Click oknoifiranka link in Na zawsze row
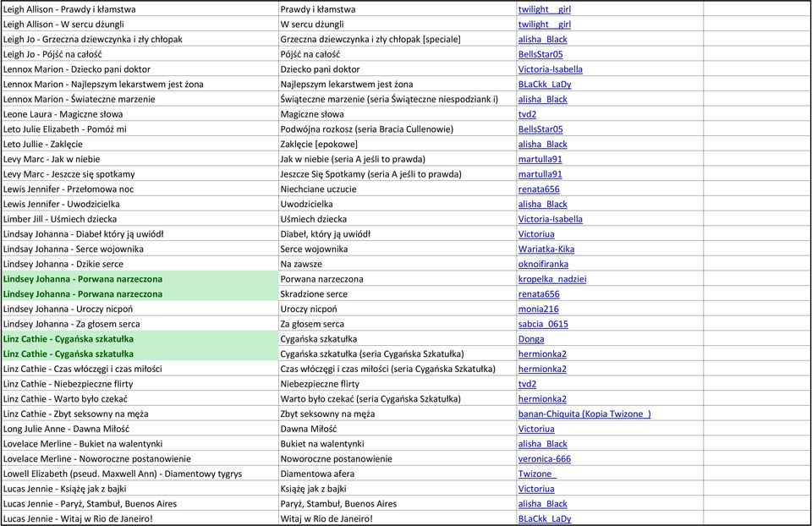This screenshot has height=526, width=812. [x=543, y=265]
